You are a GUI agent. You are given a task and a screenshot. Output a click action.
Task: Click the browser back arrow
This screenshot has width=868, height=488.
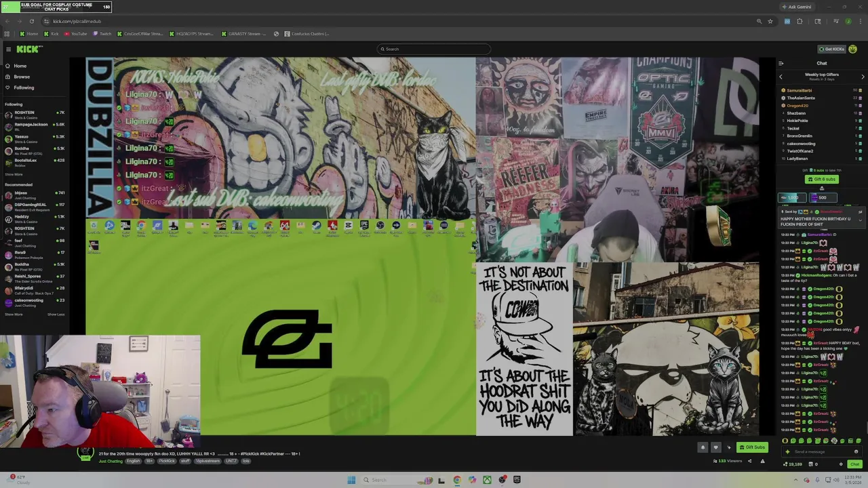pyautogui.click(x=7, y=21)
